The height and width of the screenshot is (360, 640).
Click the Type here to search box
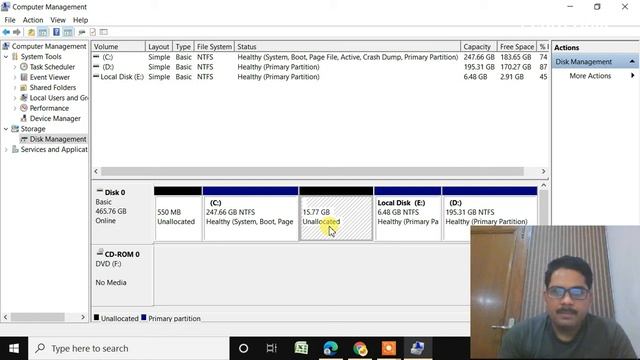[129, 348]
